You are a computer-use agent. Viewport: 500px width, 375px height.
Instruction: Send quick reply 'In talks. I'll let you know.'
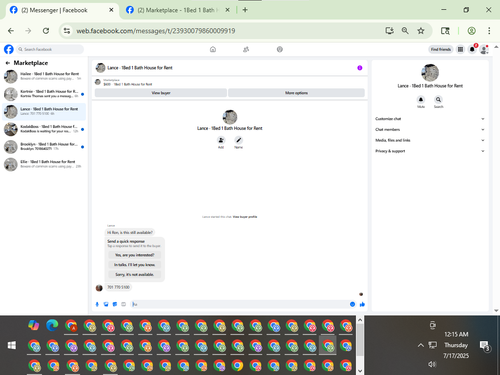[135, 265]
